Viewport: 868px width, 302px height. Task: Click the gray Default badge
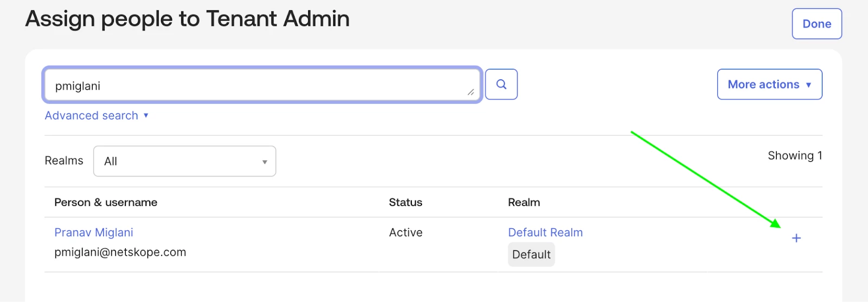tap(531, 255)
